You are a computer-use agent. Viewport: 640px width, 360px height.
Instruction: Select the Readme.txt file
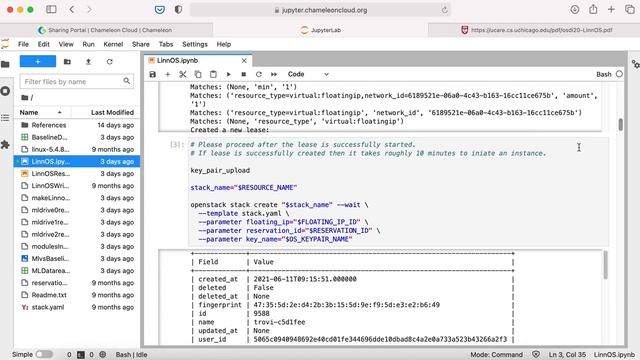(77, 295)
